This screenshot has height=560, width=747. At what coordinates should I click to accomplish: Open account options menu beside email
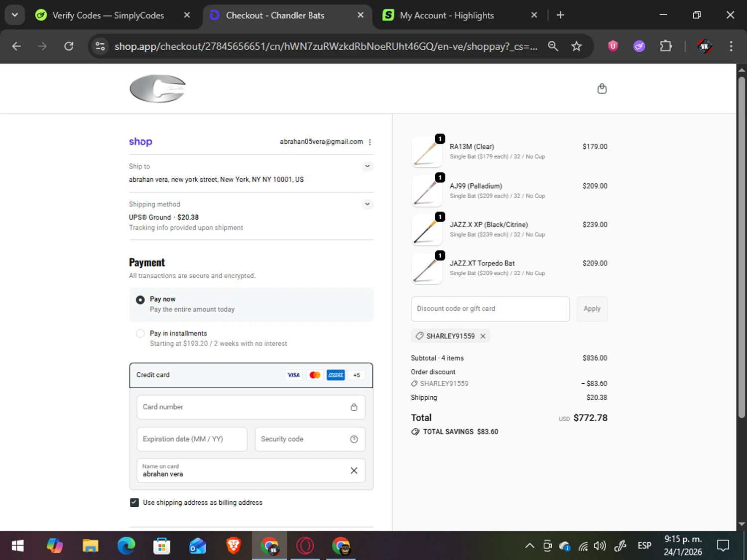pyautogui.click(x=370, y=142)
